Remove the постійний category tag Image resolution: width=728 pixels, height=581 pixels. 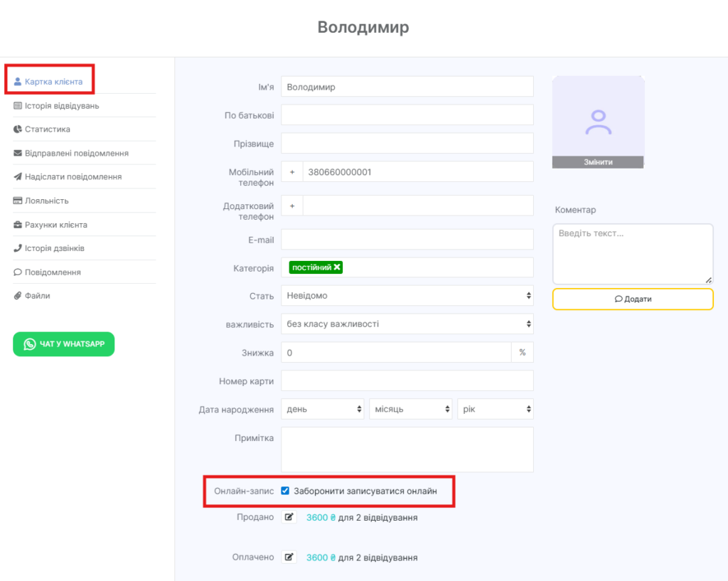pyautogui.click(x=337, y=267)
